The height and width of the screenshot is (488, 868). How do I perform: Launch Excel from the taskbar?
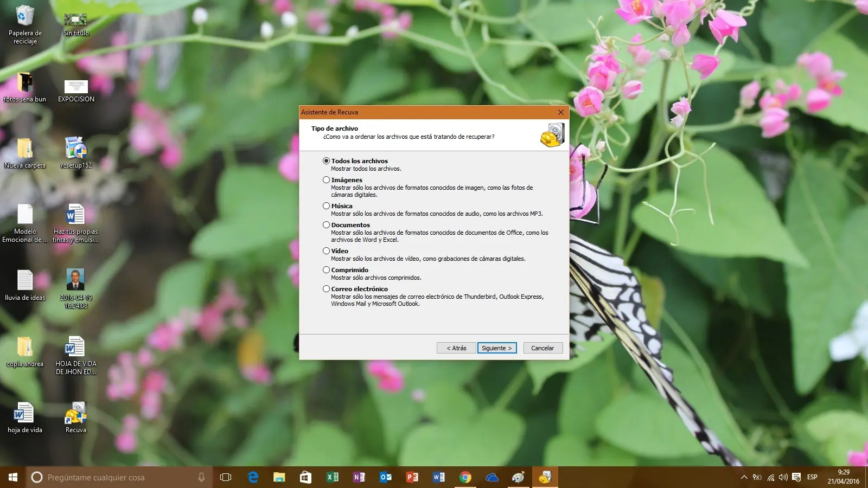332,477
